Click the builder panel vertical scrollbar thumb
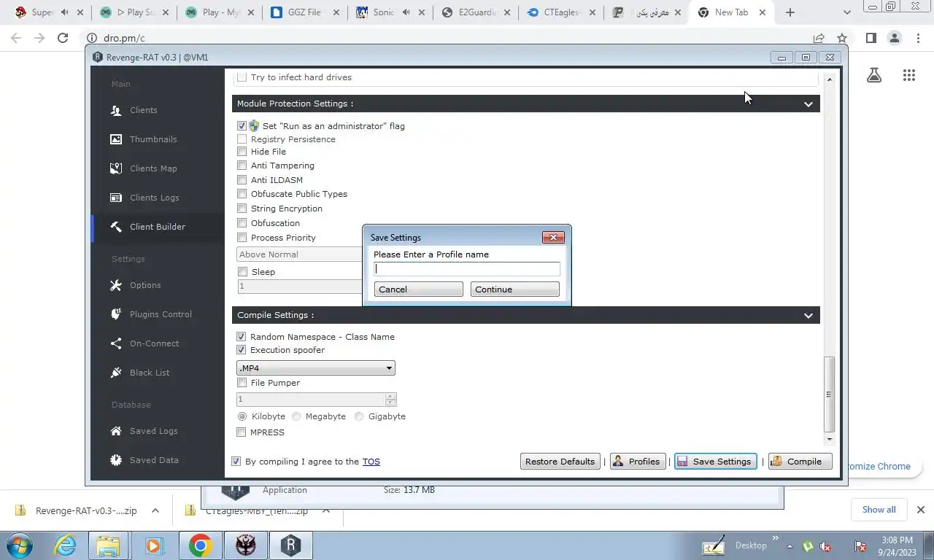This screenshot has height=560, width=934. tap(829, 394)
